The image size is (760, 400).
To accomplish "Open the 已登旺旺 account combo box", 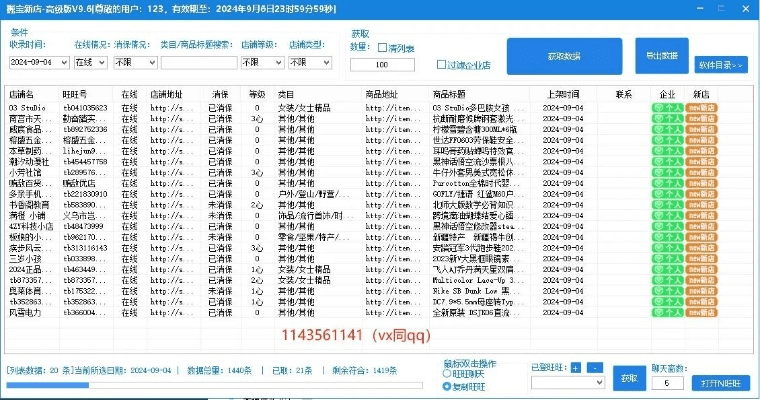I will [x=568, y=383].
